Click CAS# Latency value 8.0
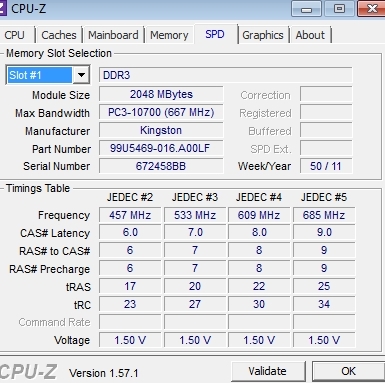 click(x=259, y=233)
